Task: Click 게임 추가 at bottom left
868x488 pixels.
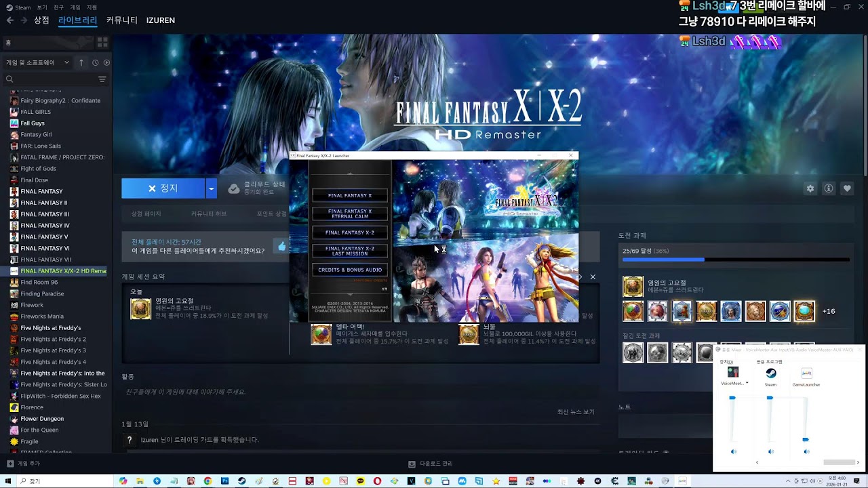Action: pos(23,464)
